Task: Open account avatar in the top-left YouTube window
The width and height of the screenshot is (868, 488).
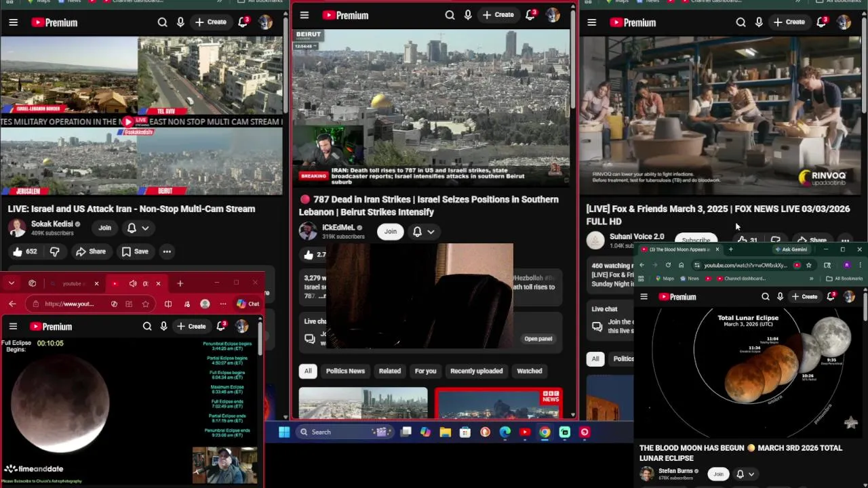Action: click(x=265, y=22)
